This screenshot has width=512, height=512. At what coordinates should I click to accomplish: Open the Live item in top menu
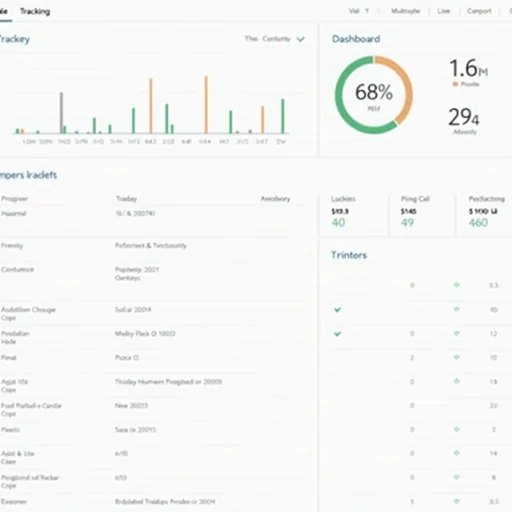pos(444,11)
